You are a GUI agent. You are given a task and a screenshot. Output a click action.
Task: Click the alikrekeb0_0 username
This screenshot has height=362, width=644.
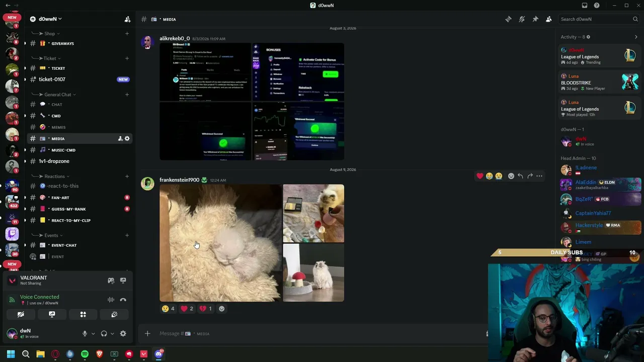(175, 39)
